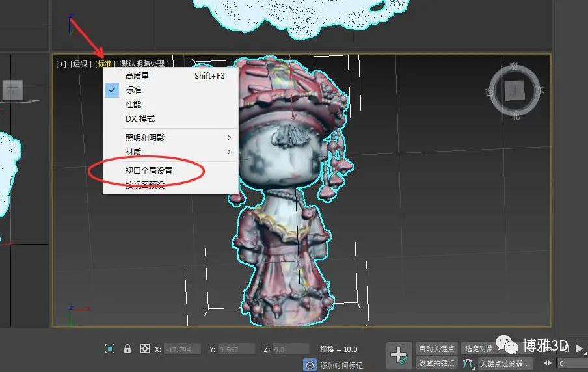Toggle Key Mode icon beside 关键点过滤器
This screenshot has width=588, height=372.
pos(467,364)
